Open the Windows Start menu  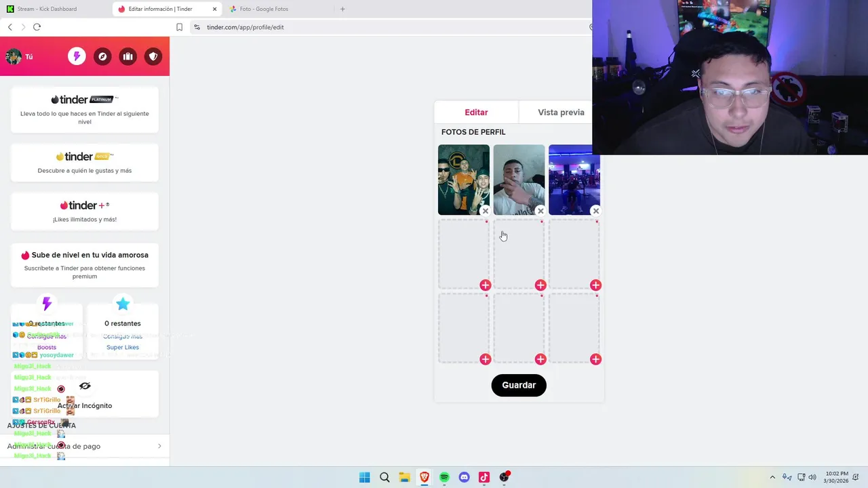364,477
